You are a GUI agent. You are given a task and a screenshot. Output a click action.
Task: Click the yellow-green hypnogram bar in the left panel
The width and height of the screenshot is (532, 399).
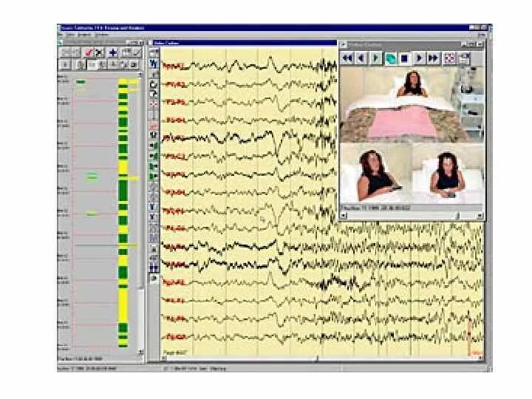coord(123,213)
